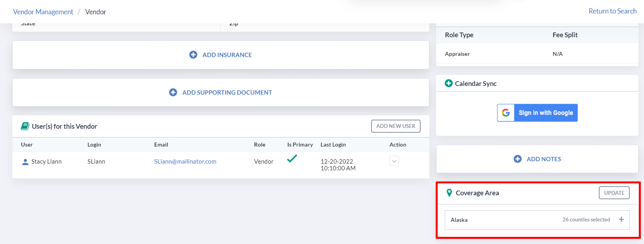The height and width of the screenshot is (244, 644).
Task: Click the plus icon beside Add Supporting Document
Action: coord(173,92)
